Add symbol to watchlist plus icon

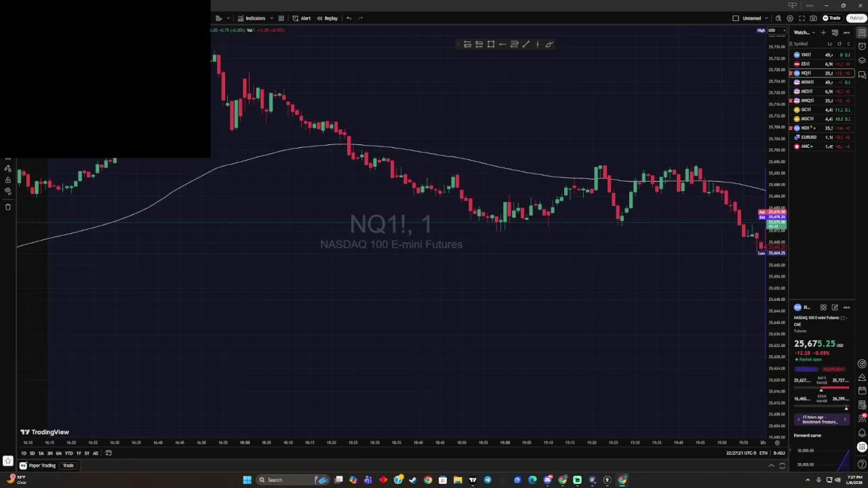pos(823,33)
